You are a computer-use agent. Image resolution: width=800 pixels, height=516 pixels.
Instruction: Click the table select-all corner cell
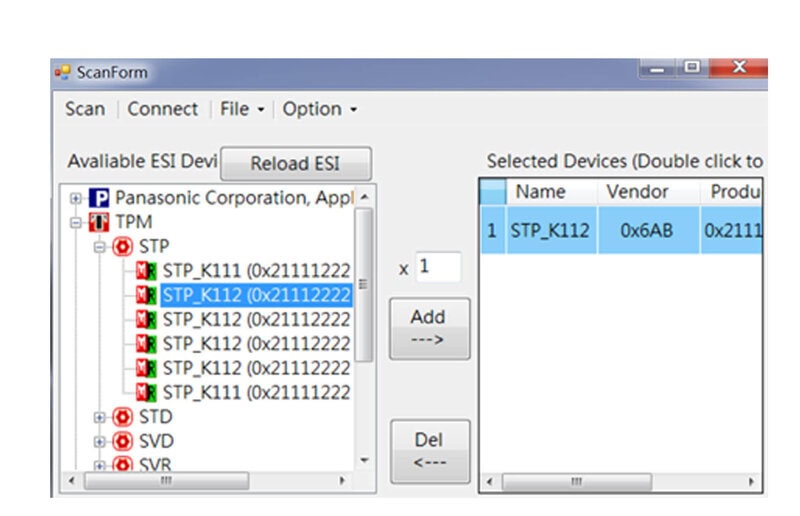493,192
